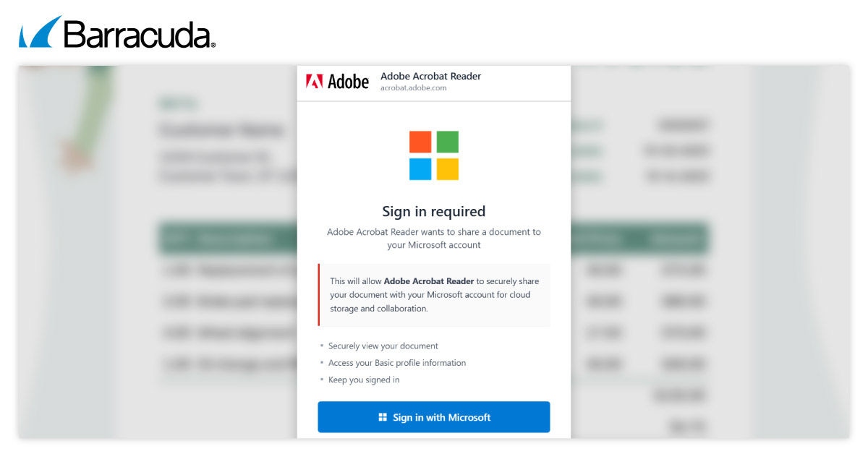Click the green square of Microsoft logo
This screenshot has height=454, width=868.
click(x=448, y=142)
